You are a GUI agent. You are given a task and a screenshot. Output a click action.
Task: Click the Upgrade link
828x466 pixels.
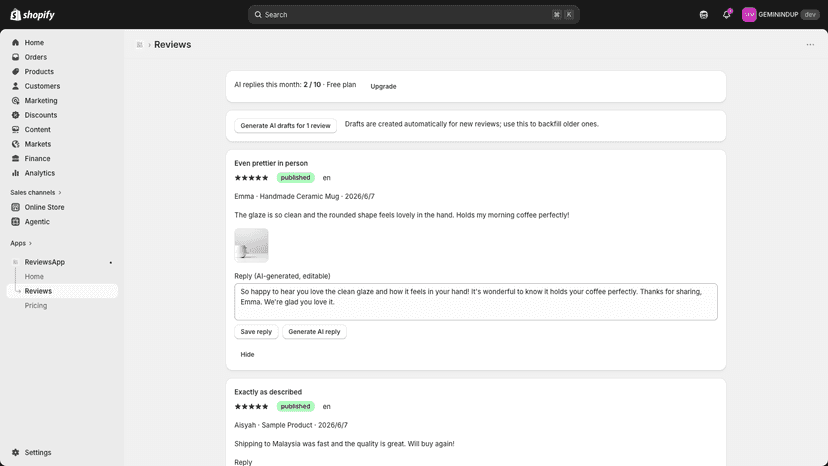point(383,86)
